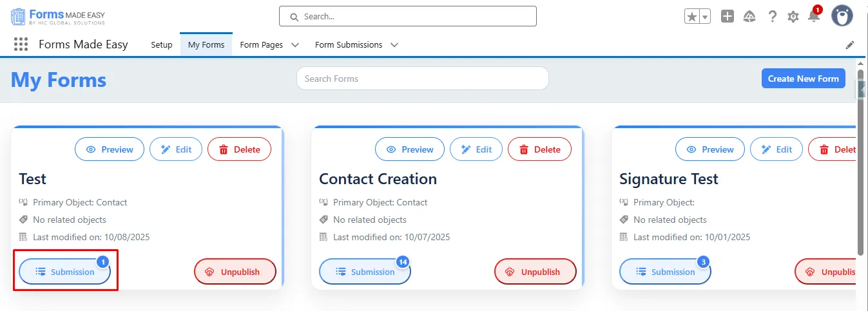The image size is (868, 311).
Task: Preview the Signature Test form
Action: 709,149
